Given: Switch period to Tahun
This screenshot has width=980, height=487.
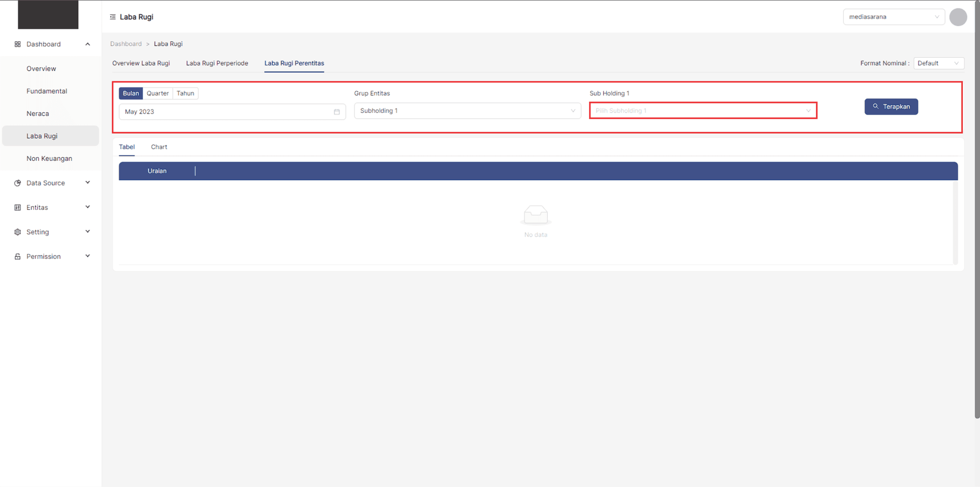Looking at the screenshot, I should coord(185,93).
